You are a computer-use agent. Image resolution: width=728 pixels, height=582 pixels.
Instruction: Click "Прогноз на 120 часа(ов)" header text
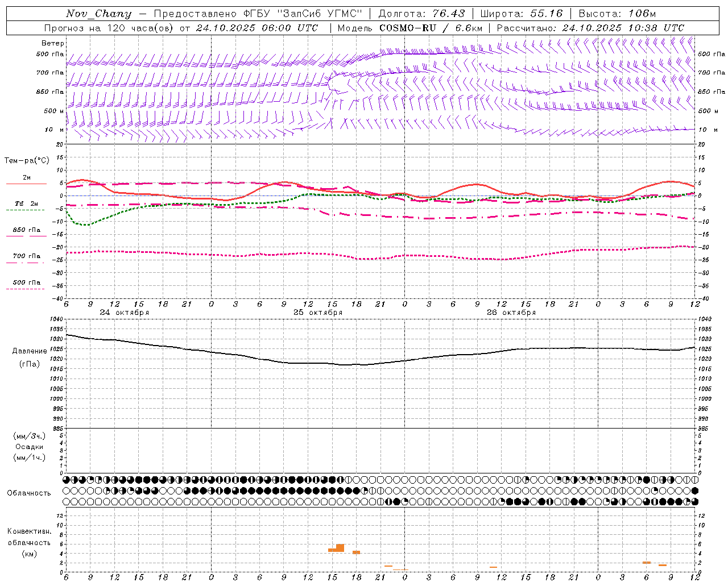109,28
